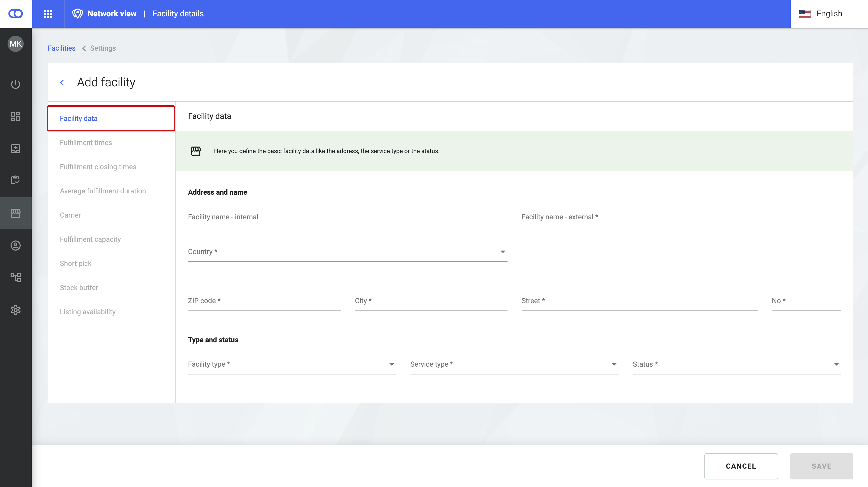The image size is (868, 487).
Task: Open the dashboard widgets sidebar icon
Action: 16,117
